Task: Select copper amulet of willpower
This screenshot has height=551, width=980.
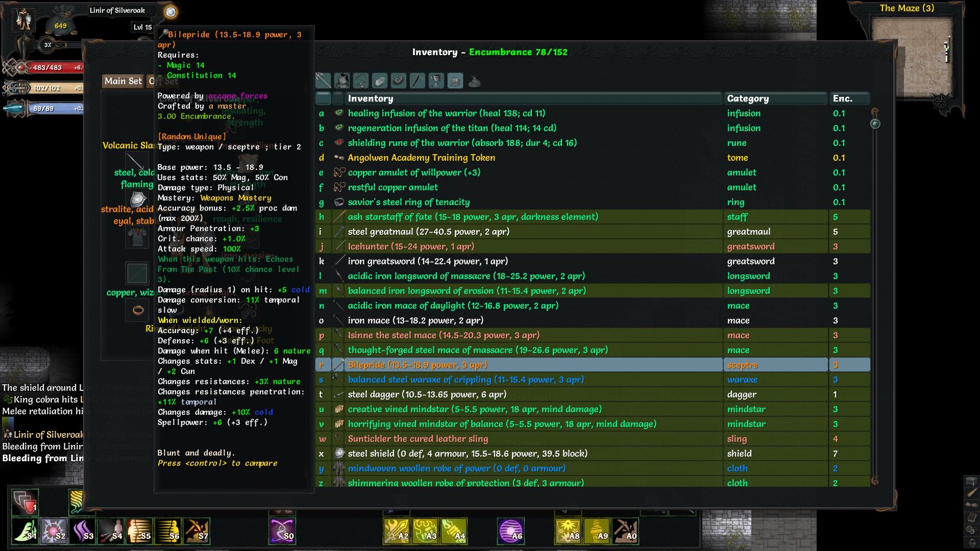Action: click(x=593, y=172)
